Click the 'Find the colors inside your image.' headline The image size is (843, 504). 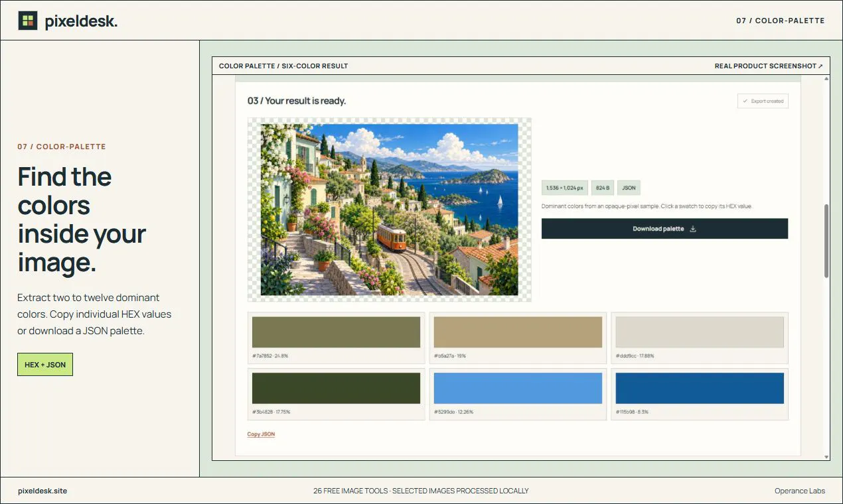click(x=82, y=220)
